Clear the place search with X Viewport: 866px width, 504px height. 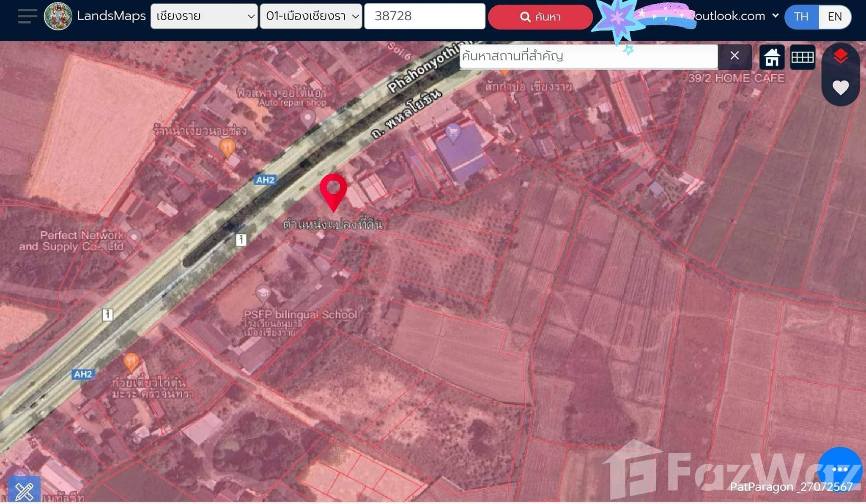coord(734,56)
